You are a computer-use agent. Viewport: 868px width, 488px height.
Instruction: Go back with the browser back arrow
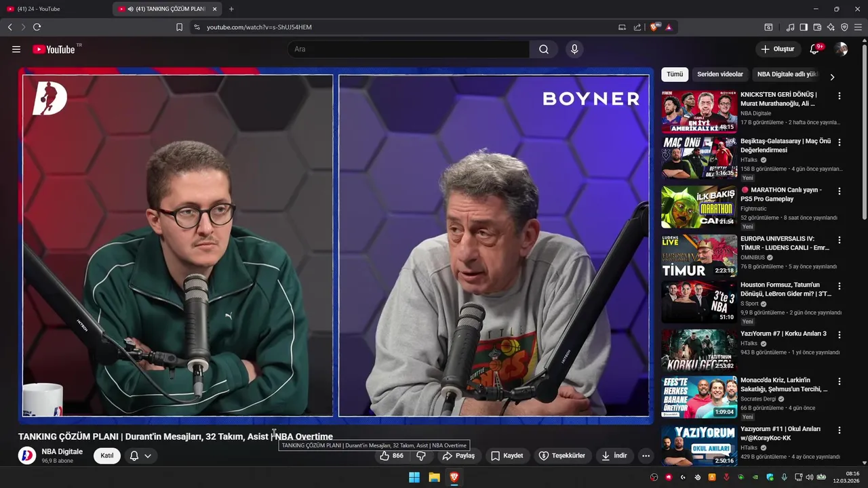[x=9, y=27]
